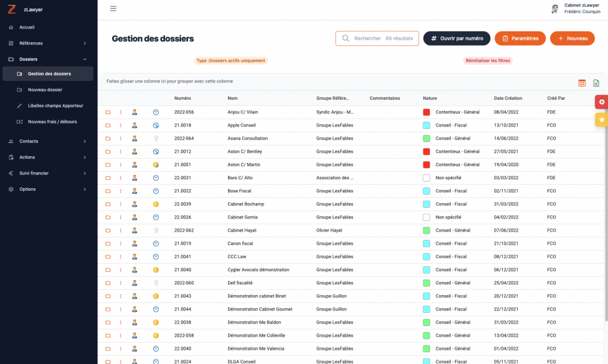
Task: Open folder icon for Anjou C/ Vilain
Action: (108, 112)
